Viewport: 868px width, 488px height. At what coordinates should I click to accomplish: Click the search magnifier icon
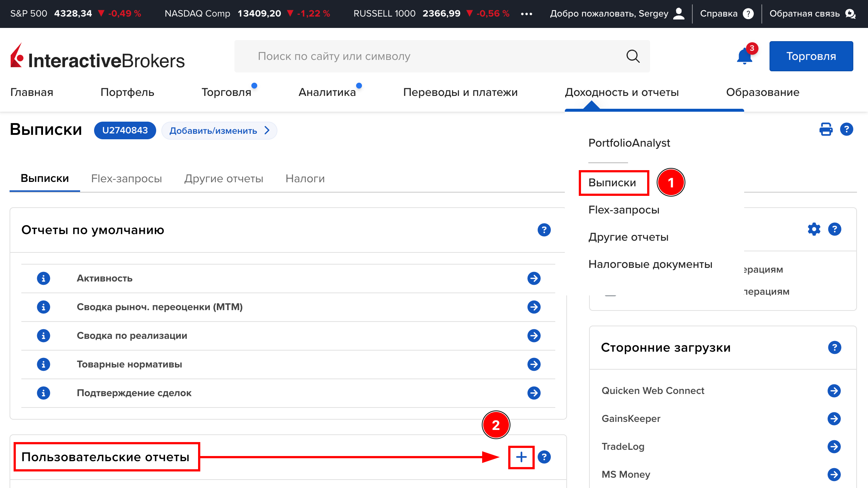[633, 56]
